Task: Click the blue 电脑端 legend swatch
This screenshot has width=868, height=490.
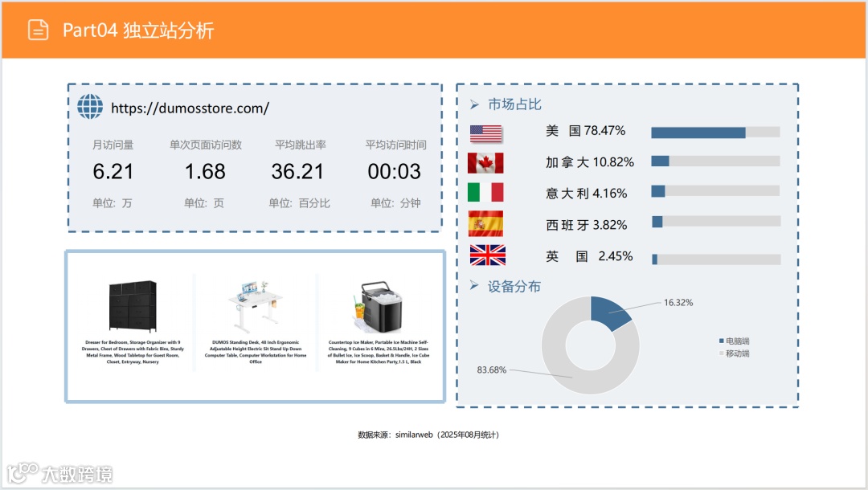Action: (x=721, y=341)
